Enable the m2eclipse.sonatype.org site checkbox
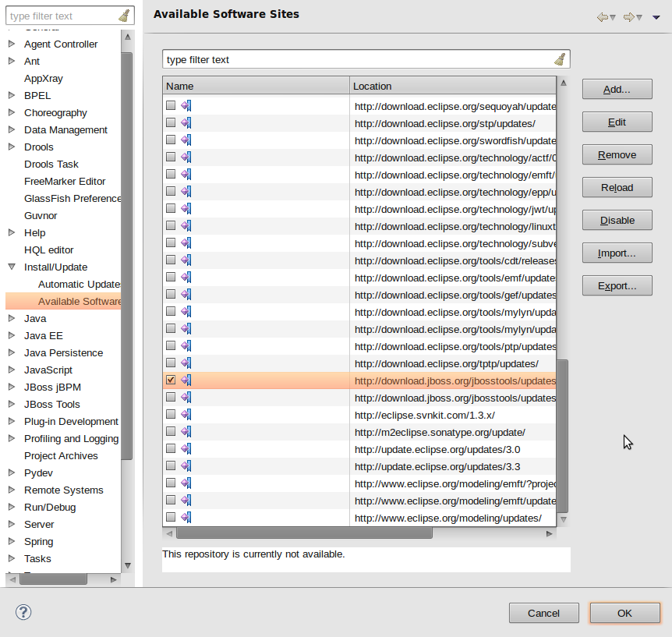Screen dimensions: 672x637 171,431
